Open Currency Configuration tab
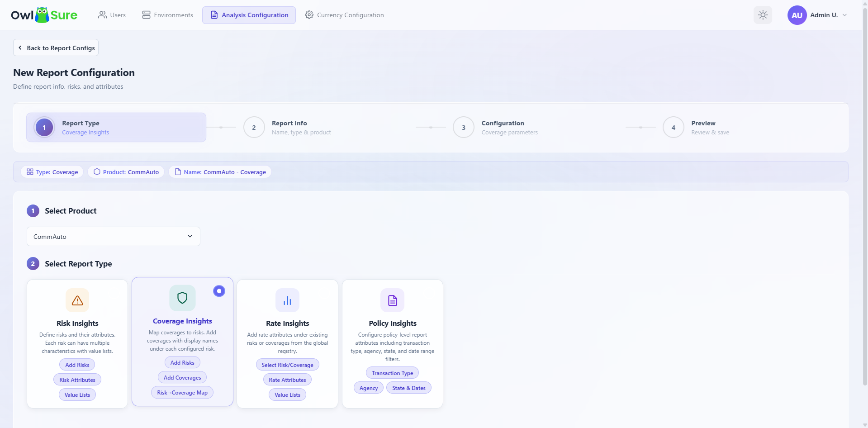The height and width of the screenshot is (428, 868). pyautogui.click(x=344, y=15)
